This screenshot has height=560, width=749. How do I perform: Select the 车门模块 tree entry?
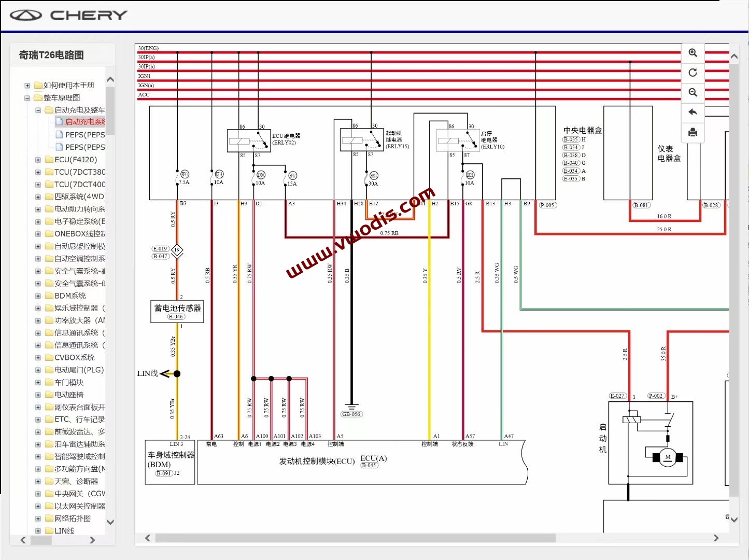69,383
